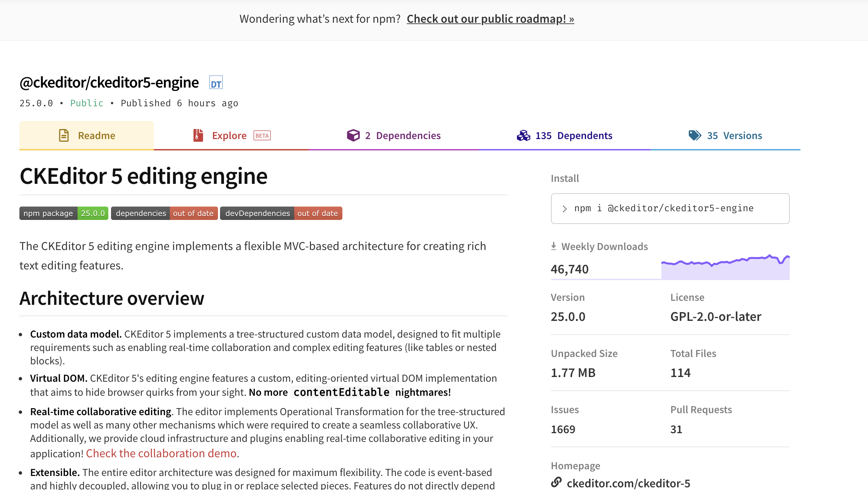The image size is (868, 490).
Task: Click the @ckeditor/ckeditor5-engine package title
Action: (x=109, y=83)
